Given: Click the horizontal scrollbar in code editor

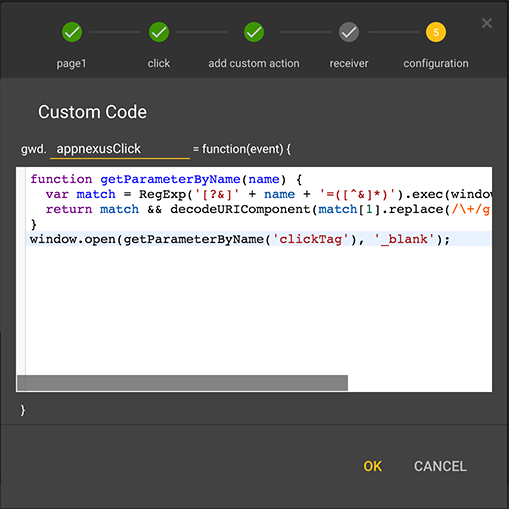Looking at the screenshot, I should (x=182, y=383).
